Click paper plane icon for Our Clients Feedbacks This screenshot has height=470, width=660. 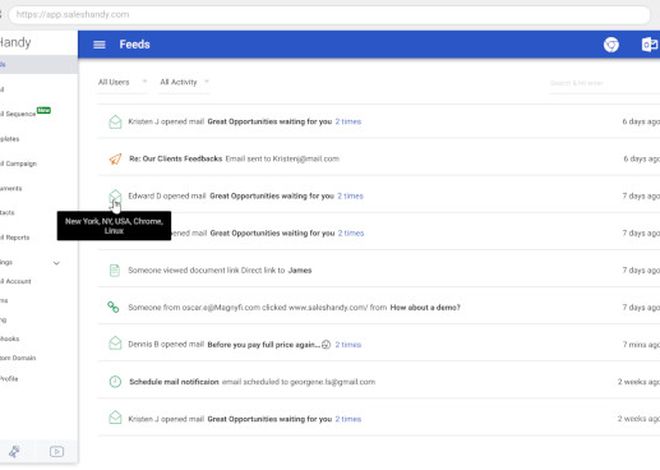(115, 159)
